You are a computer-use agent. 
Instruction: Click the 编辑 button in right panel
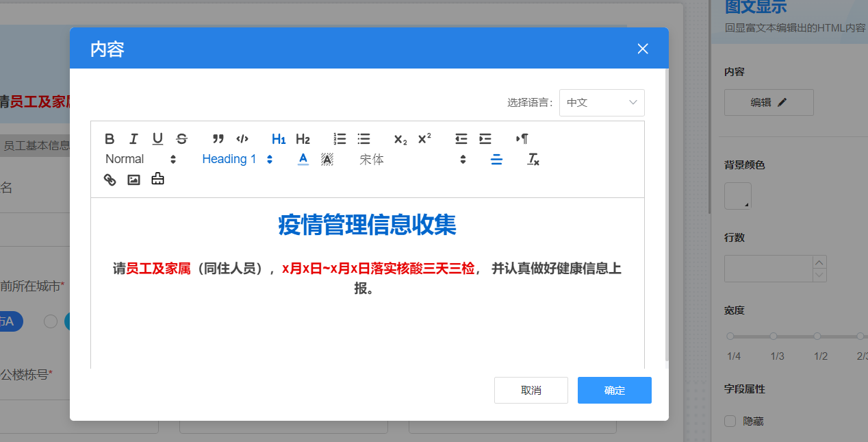click(769, 102)
